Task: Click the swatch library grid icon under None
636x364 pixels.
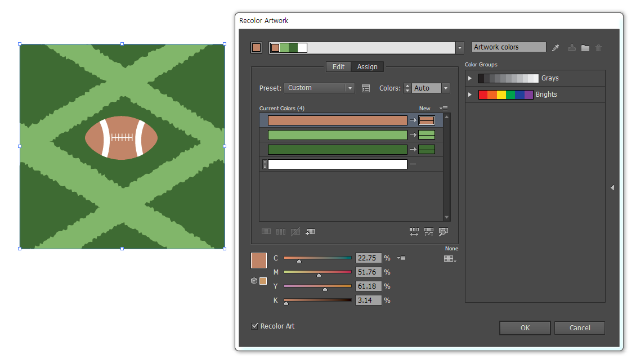Action: click(450, 259)
